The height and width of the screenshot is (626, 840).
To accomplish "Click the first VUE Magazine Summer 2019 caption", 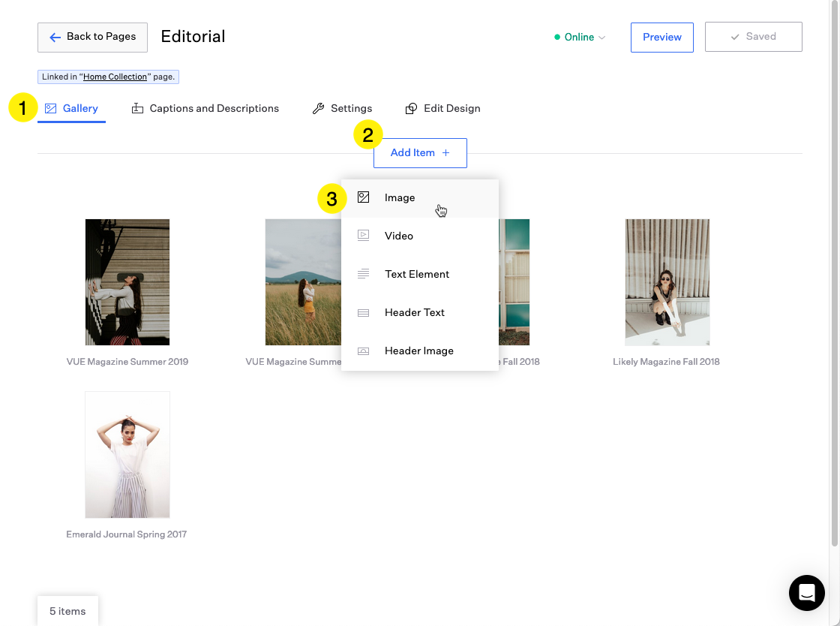I will [127, 362].
